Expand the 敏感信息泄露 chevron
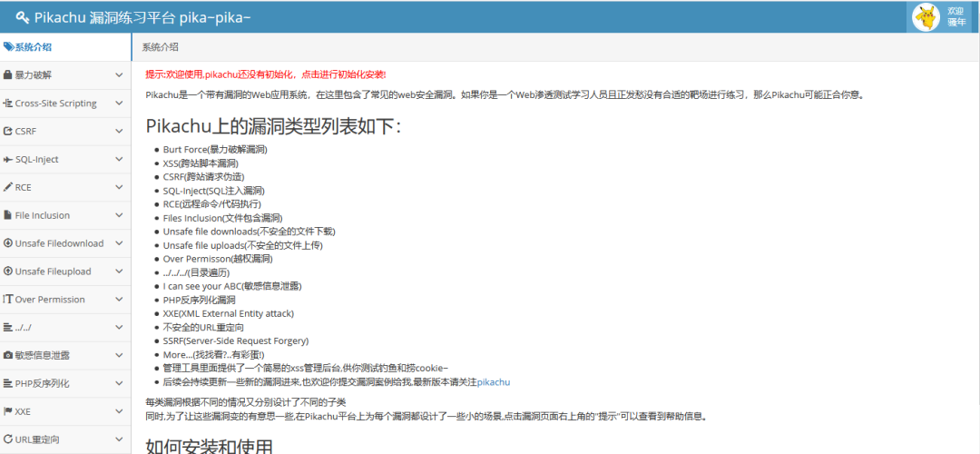 coord(120,355)
